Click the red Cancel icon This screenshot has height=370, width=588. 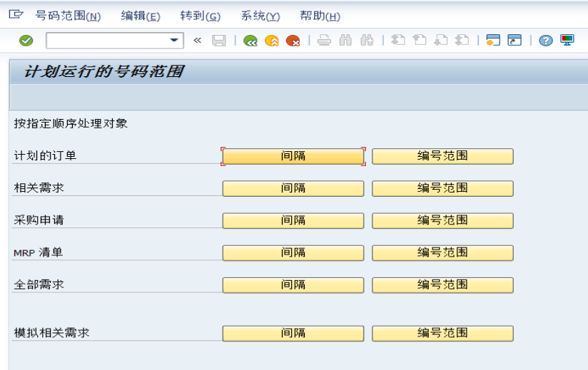click(x=293, y=41)
